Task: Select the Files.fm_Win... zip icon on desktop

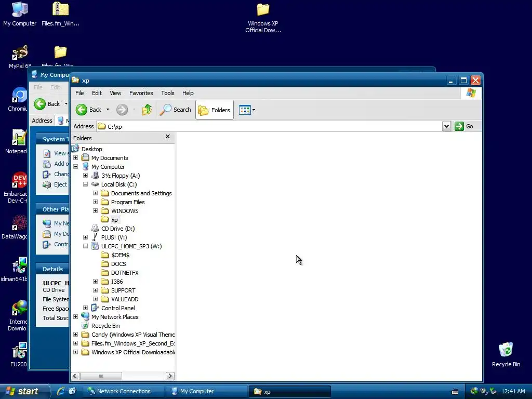Action: (60, 14)
